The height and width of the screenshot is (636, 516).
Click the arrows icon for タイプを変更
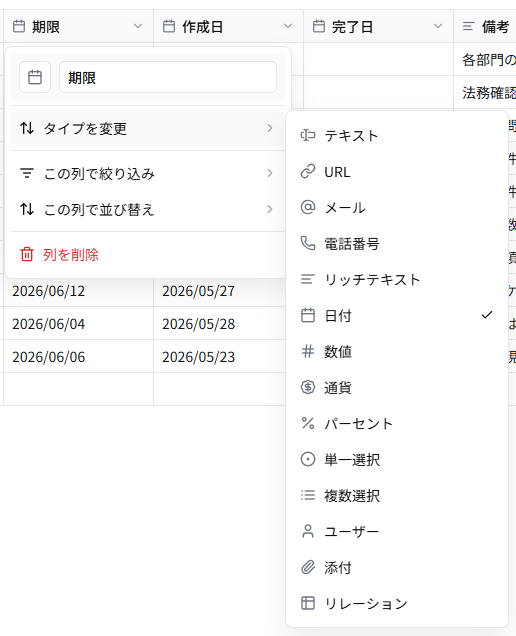coord(27,128)
